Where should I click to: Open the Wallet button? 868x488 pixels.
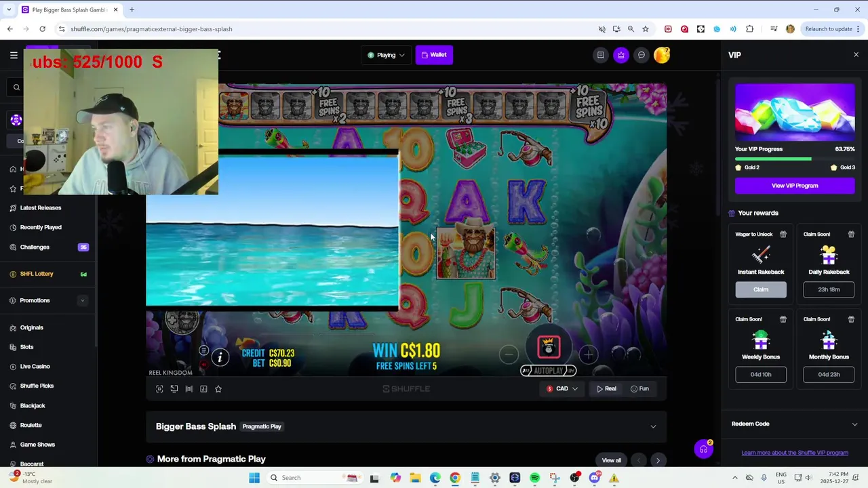(x=434, y=55)
